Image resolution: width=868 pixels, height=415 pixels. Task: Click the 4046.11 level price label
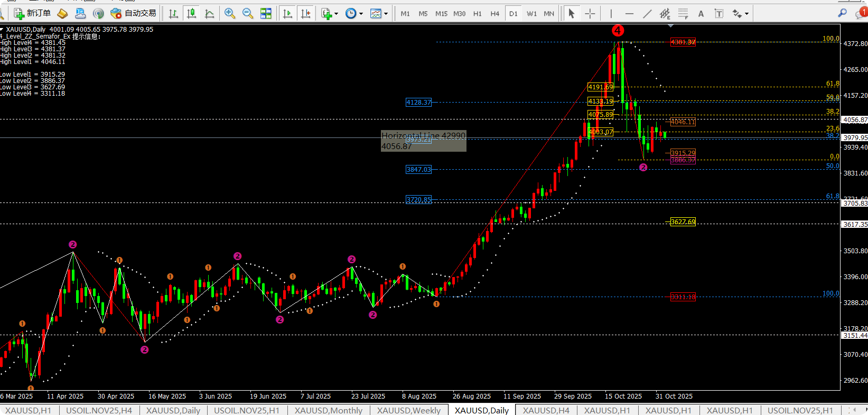683,122
